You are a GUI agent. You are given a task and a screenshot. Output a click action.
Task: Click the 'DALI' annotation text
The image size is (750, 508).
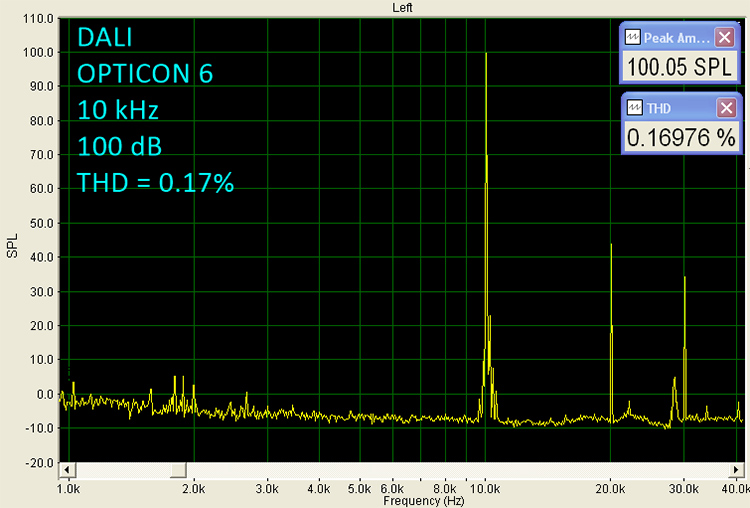pyautogui.click(x=105, y=38)
